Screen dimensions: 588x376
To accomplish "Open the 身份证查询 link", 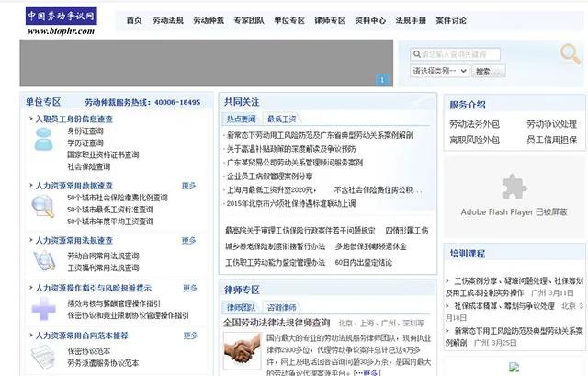I will coord(85,131).
